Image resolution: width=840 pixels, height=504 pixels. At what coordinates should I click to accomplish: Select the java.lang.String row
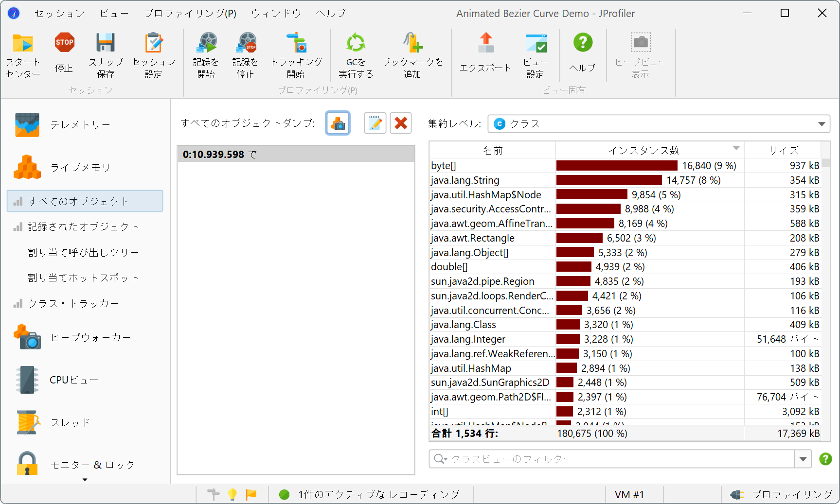click(625, 180)
